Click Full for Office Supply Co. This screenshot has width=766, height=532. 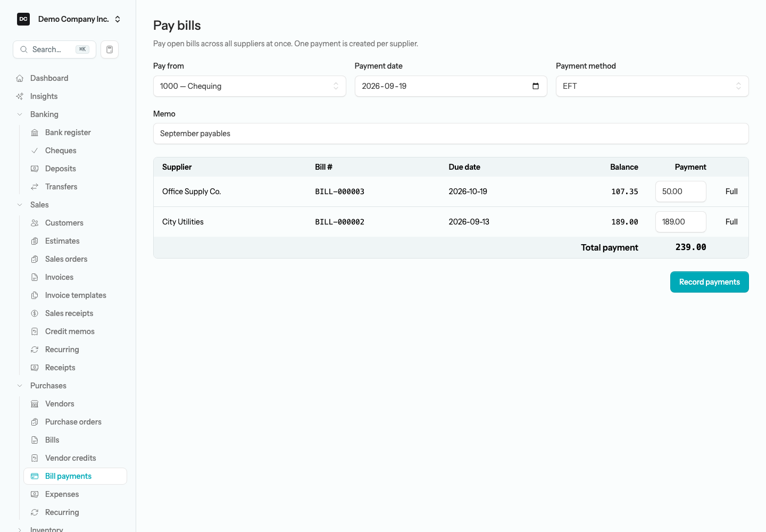click(x=731, y=192)
